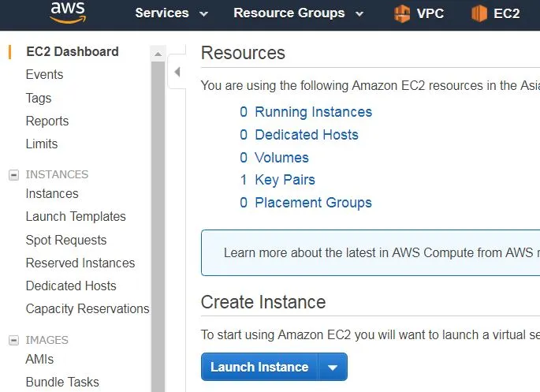The width and height of the screenshot is (540, 392).
Task: Open Placement Groups link
Action: tap(314, 203)
